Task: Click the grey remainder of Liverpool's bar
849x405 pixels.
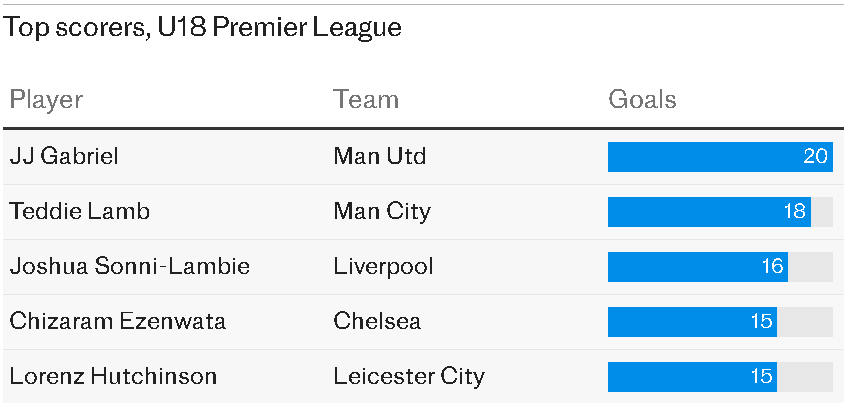Action: (810, 266)
